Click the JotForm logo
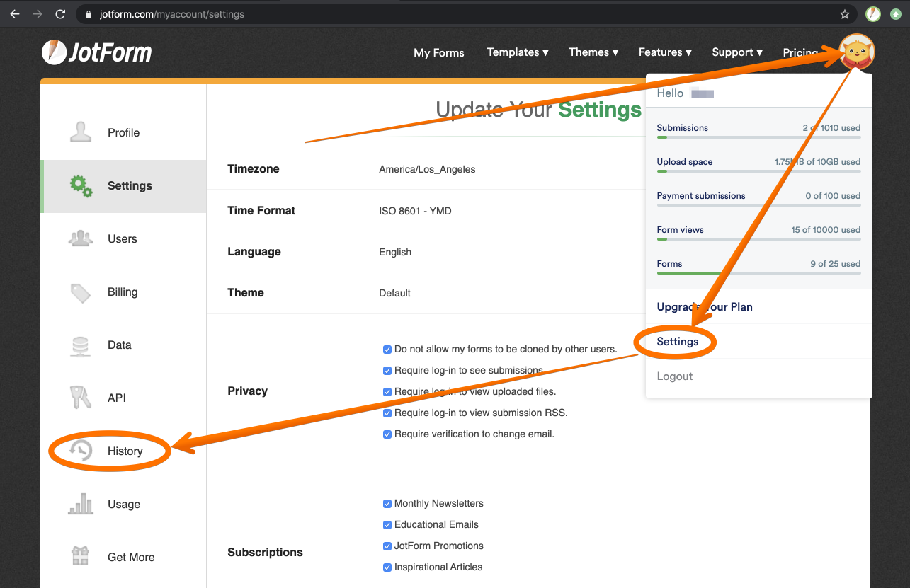The width and height of the screenshot is (910, 588). point(96,52)
